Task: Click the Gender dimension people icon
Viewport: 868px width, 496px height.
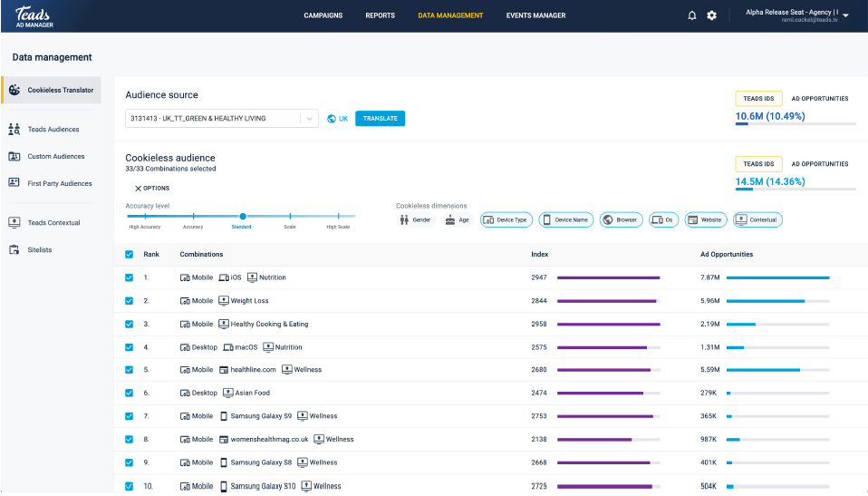Action: coord(404,220)
